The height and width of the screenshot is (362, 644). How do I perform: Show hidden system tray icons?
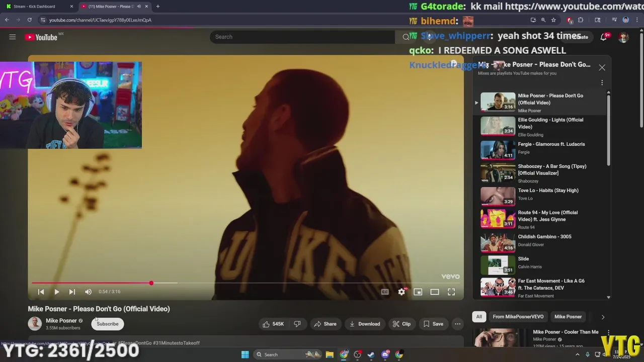click(x=577, y=354)
